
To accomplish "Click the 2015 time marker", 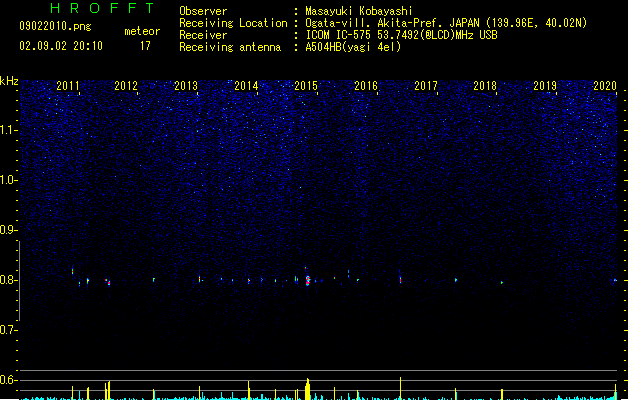I will pyautogui.click(x=306, y=86).
